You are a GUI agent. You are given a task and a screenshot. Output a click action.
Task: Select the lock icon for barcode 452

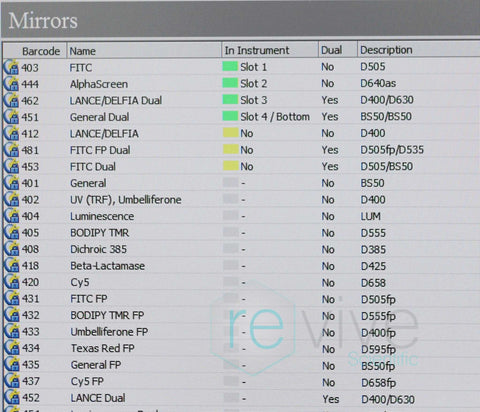point(11,398)
